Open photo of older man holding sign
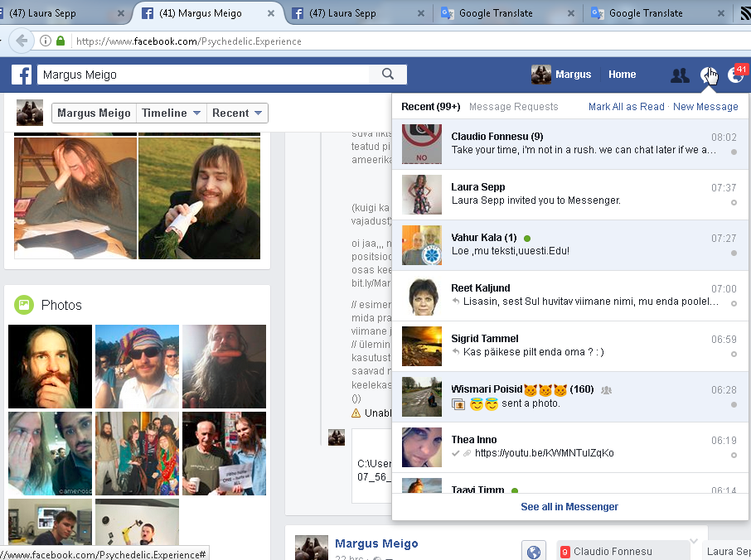This screenshot has height=560, width=751. click(224, 453)
